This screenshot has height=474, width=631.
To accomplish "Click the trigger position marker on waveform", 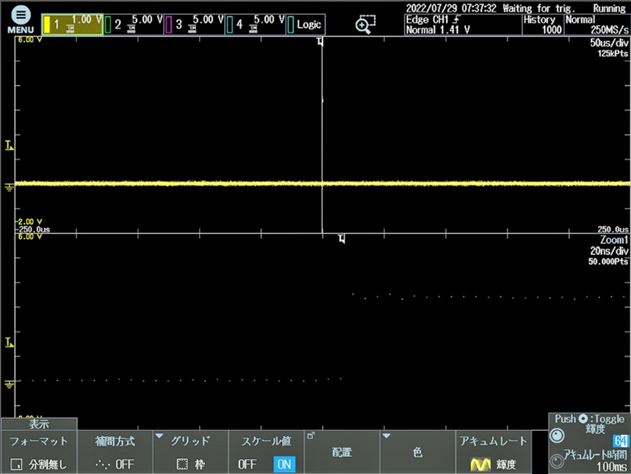I will point(321,41).
